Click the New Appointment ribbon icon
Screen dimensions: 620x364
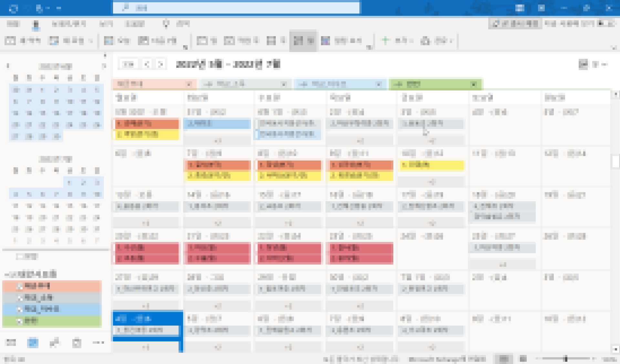[x=10, y=41]
